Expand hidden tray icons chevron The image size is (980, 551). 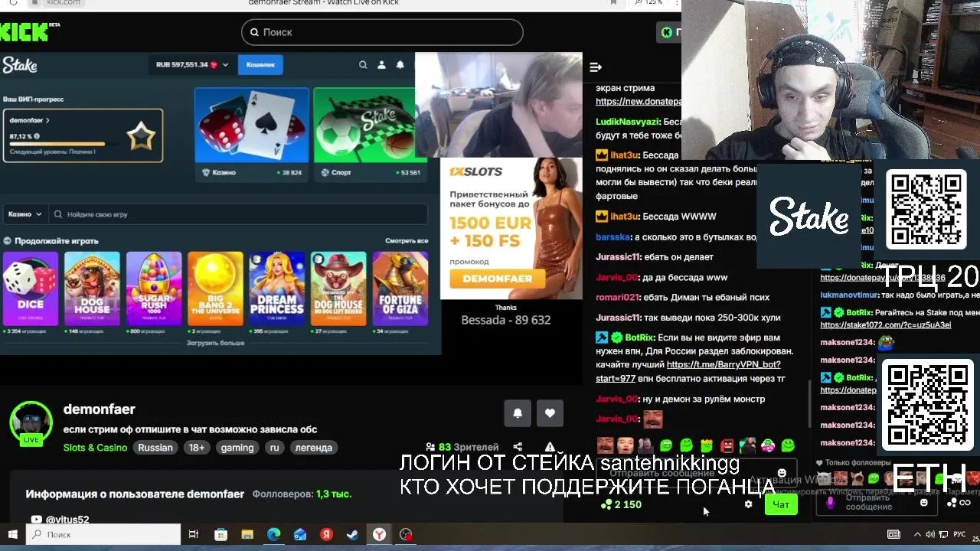[x=917, y=534]
